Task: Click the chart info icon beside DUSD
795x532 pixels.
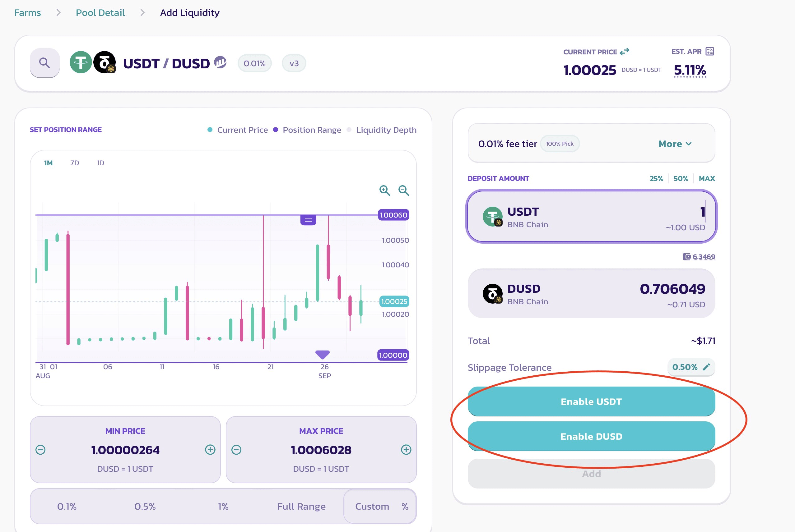Action: [x=220, y=62]
